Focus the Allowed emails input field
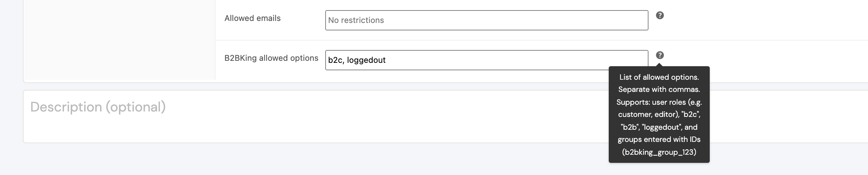This screenshot has width=868, height=175. pyautogui.click(x=486, y=20)
